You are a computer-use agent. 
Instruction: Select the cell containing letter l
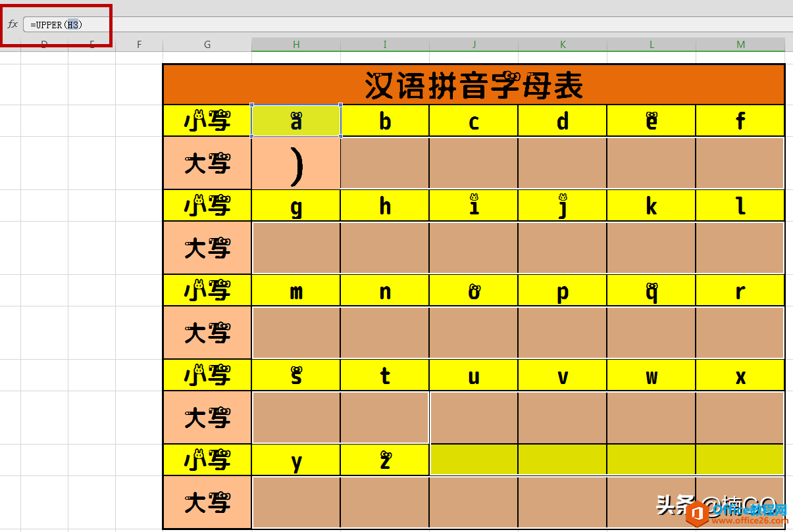[x=740, y=206]
